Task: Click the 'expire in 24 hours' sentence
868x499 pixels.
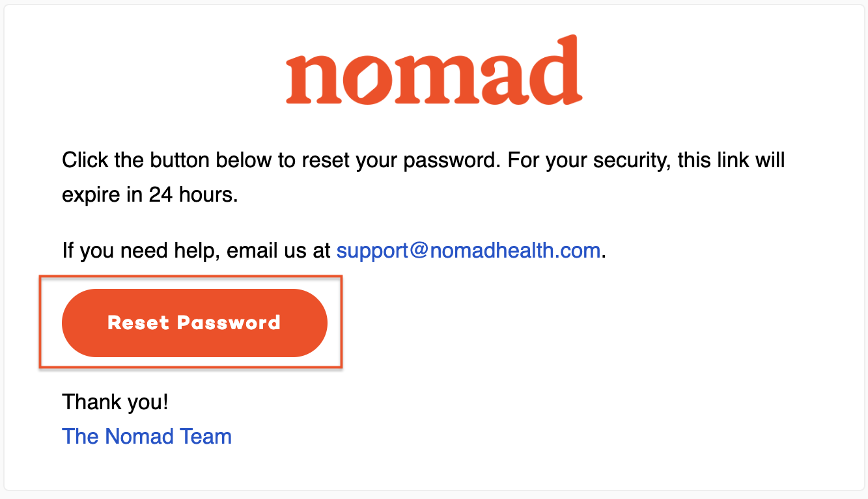Action: point(150,194)
